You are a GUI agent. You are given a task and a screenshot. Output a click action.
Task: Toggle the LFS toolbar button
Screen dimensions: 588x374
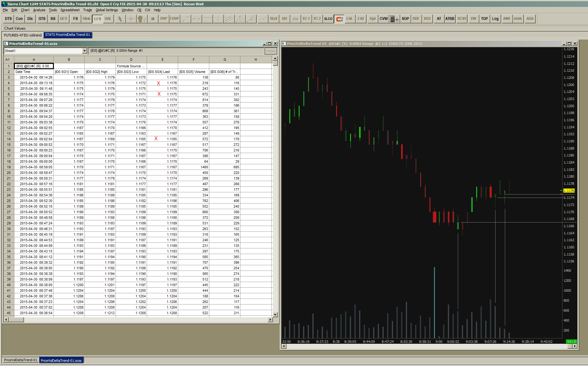[97, 19]
